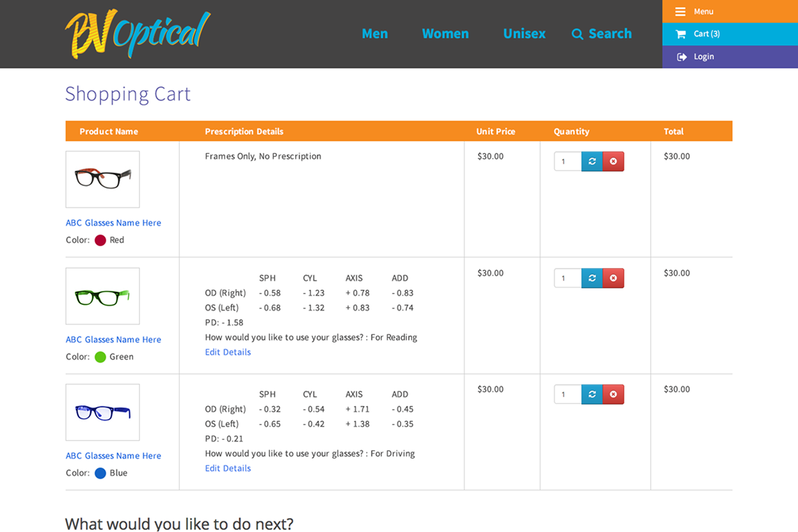Click the BV Optical logo

[138, 35]
